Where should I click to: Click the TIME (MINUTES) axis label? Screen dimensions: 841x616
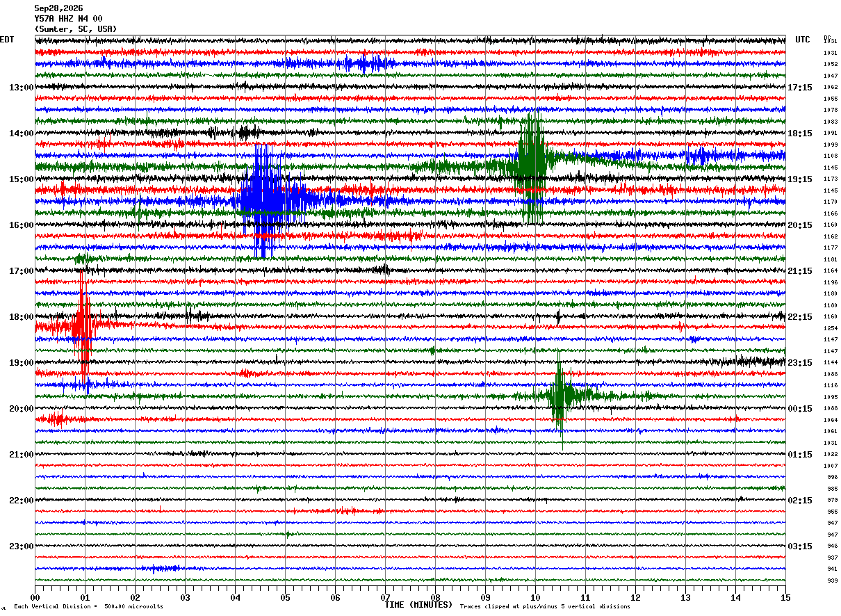tap(418, 605)
